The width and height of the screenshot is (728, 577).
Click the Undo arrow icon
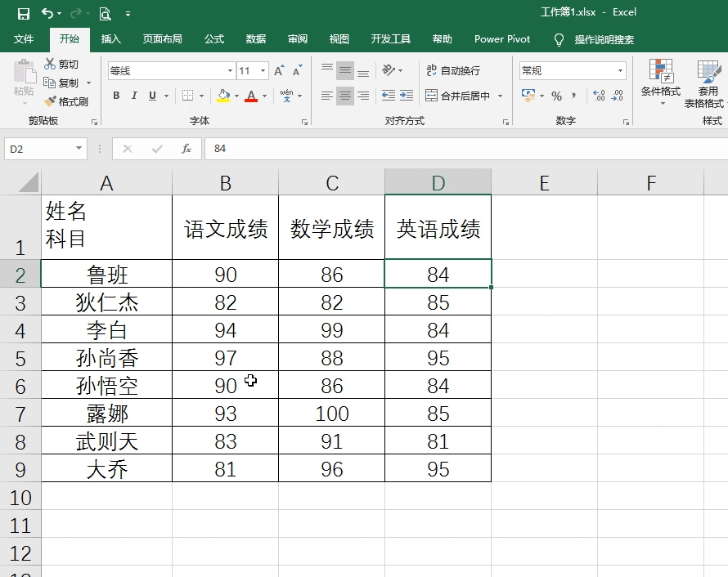click(47, 13)
